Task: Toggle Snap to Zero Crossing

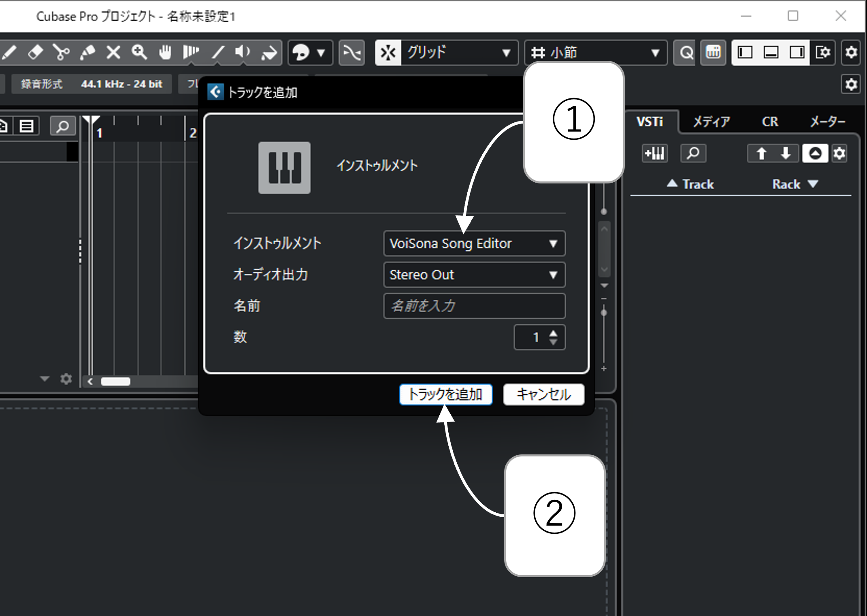Action: 351,53
